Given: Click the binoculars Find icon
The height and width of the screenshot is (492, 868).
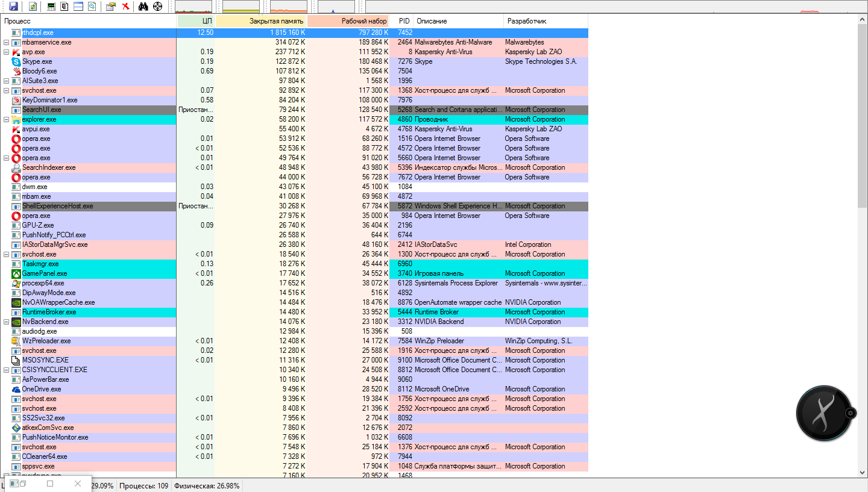Looking at the screenshot, I should coord(143,7).
